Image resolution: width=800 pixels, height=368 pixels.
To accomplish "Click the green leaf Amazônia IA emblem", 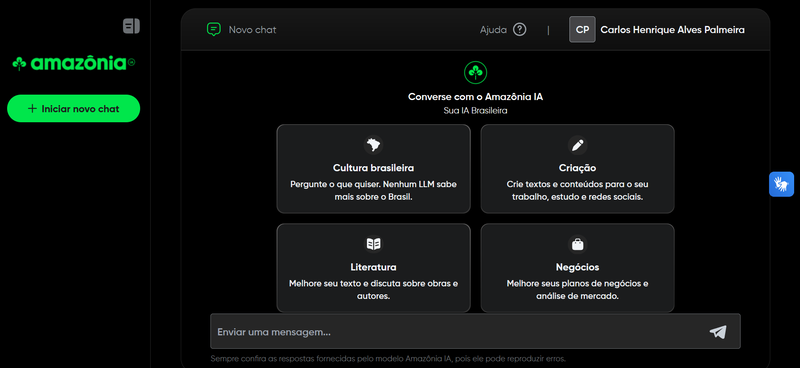I will (x=476, y=72).
